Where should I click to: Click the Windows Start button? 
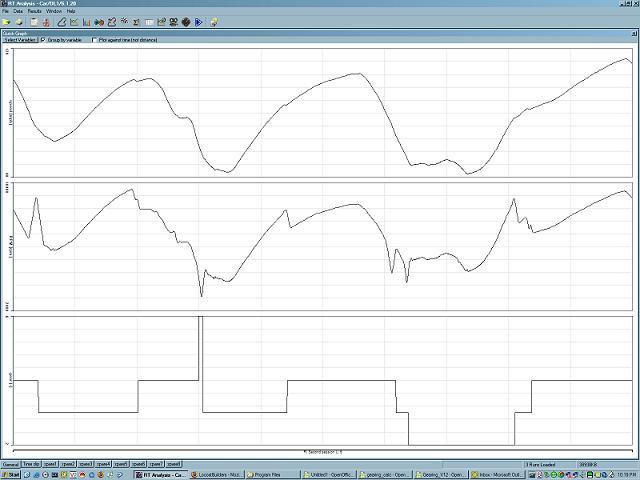tap(11, 474)
